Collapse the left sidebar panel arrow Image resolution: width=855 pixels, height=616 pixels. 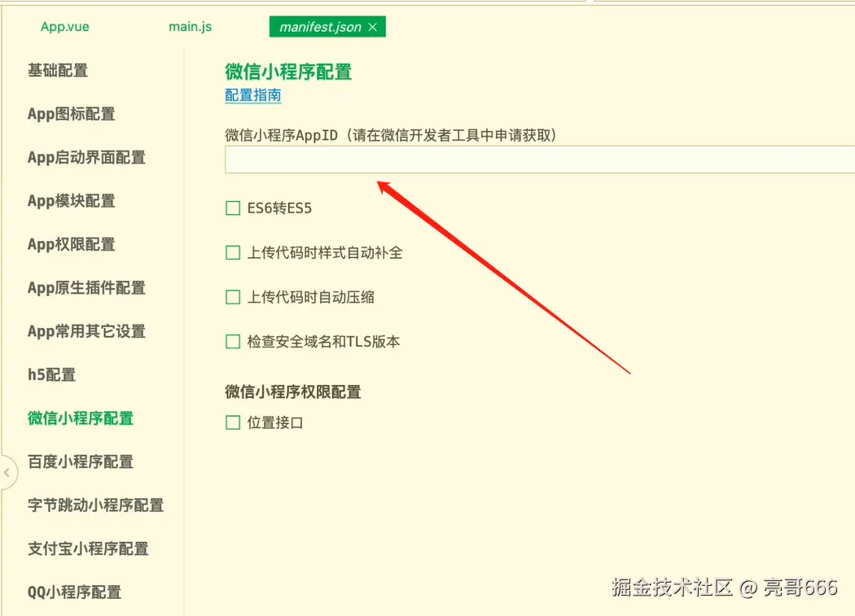[7, 473]
